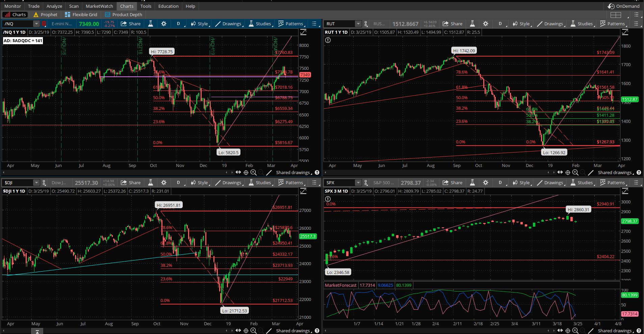Toggle symbol link icon on $DJI chart
This screenshot has width=644, height=334.
44,183
